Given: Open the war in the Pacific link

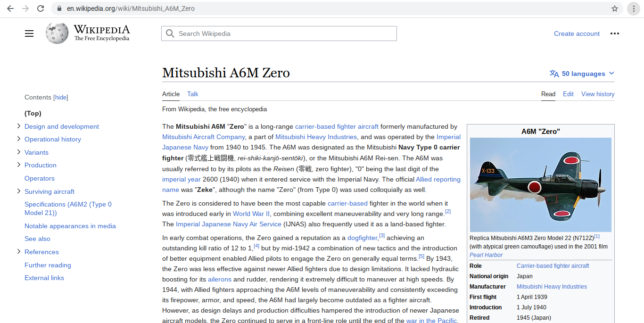Looking at the screenshot, I should [431, 320].
